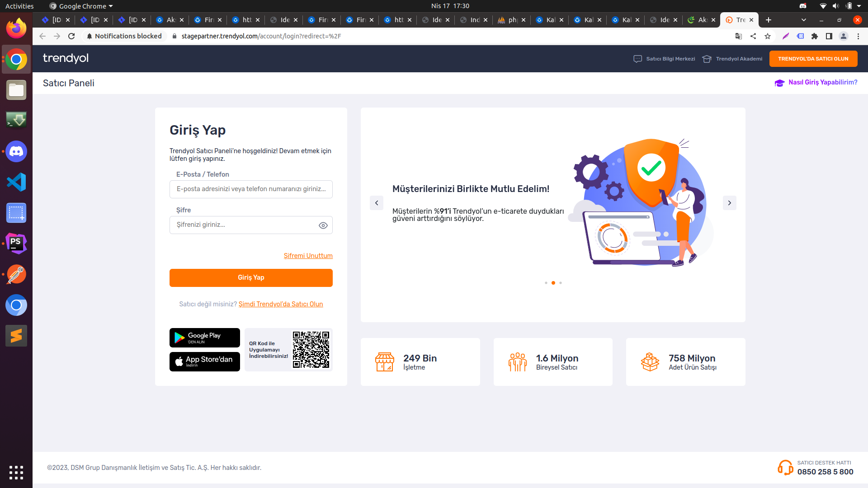Image resolution: width=868 pixels, height=488 pixels.
Task: Close the active Tre tab
Action: point(751,20)
